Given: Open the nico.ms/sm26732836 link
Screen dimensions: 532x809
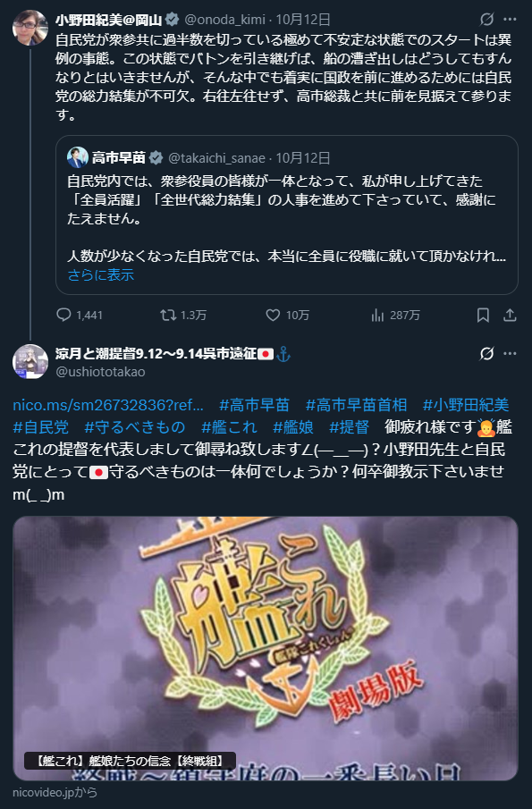Looking at the screenshot, I should tap(108, 405).
